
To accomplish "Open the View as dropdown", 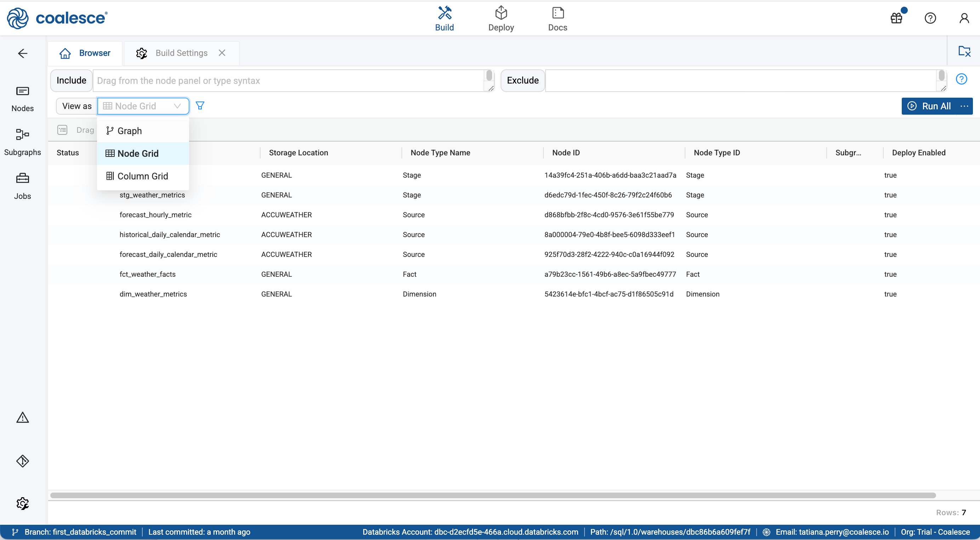I will [x=143, y=106].
